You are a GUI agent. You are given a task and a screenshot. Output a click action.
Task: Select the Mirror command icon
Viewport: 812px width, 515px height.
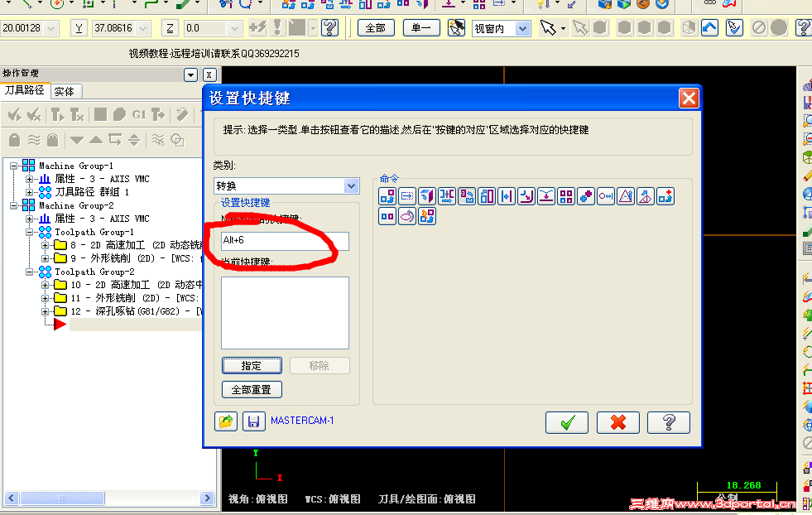pyautogui.click(x=447, y=196)
